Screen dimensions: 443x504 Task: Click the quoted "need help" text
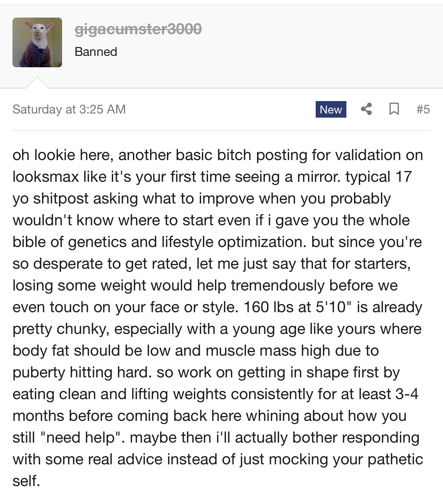coord(80,438)
